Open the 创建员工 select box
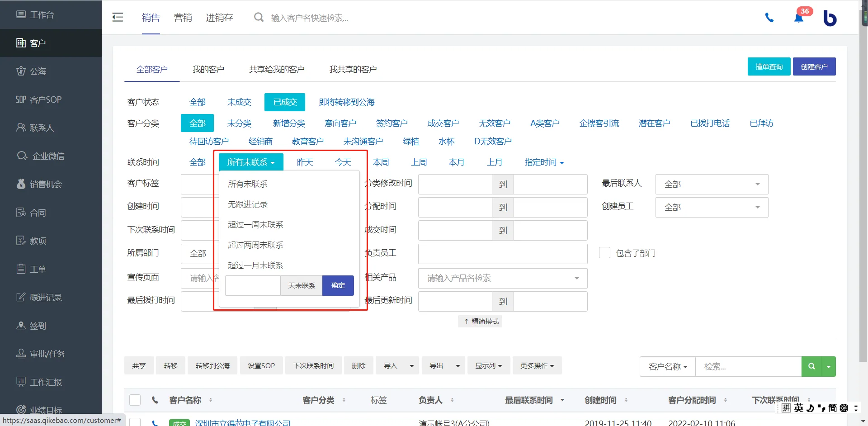Screen dimensions: 868x426 (x=712, y=207)
